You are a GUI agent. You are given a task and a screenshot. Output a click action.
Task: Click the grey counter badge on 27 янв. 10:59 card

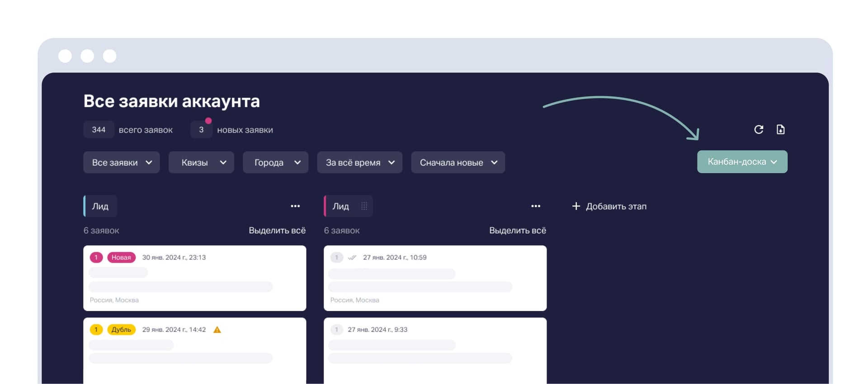(x=336, y=257)
